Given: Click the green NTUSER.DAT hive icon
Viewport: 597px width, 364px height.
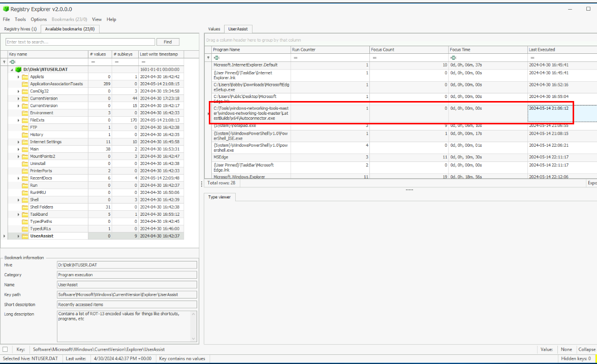Looking at the screenshot, I should tap(18, 70).
